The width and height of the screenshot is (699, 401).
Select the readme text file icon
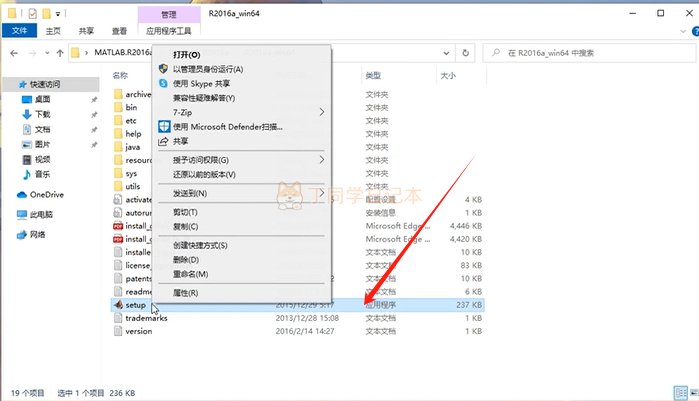click(118, 292)
